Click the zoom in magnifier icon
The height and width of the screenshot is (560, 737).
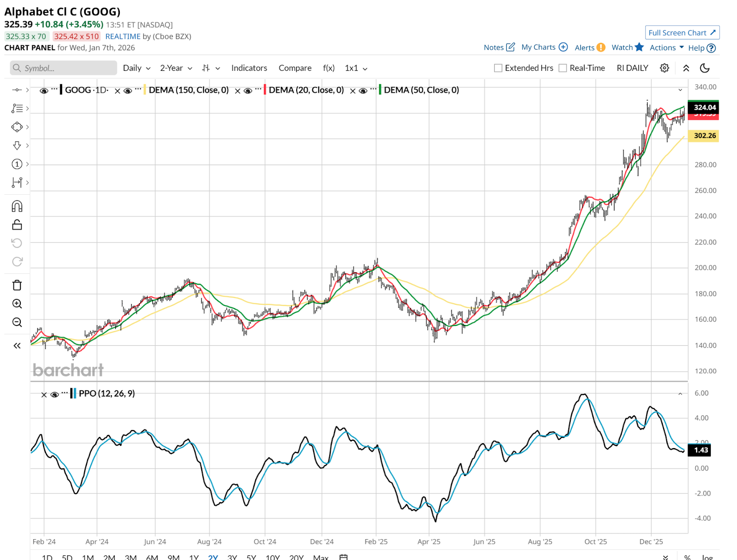tap(17, 304)
